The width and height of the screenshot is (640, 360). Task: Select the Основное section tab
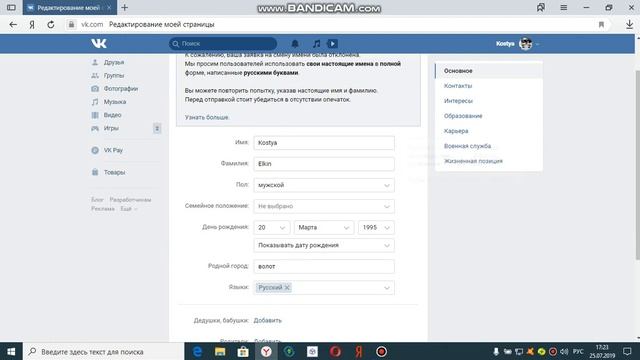pos(489,71)
